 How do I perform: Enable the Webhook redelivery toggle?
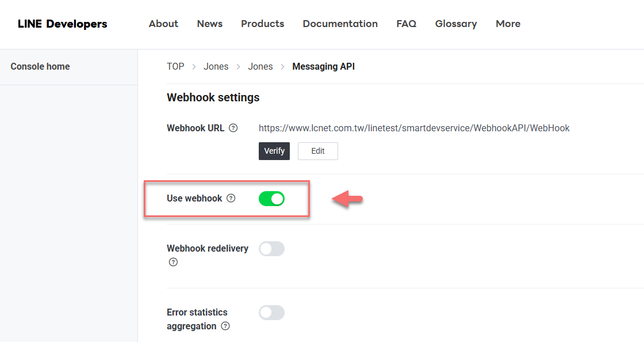271,249
